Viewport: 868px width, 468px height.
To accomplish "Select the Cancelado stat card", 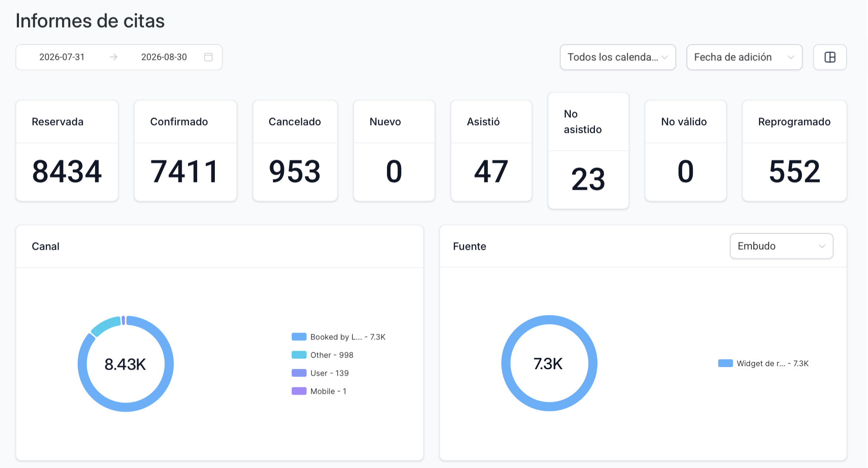I will coord(295,151).
